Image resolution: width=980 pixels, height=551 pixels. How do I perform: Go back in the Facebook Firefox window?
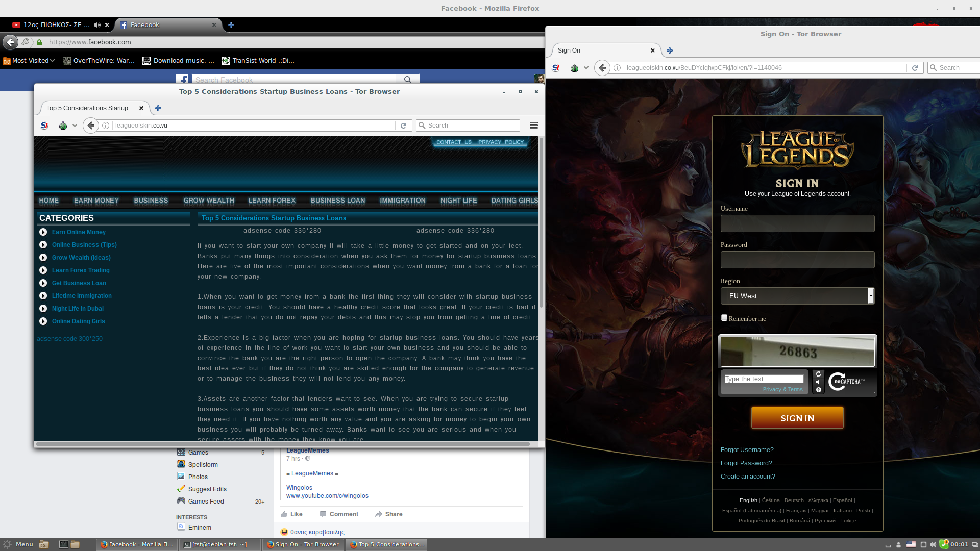point(10,42)
